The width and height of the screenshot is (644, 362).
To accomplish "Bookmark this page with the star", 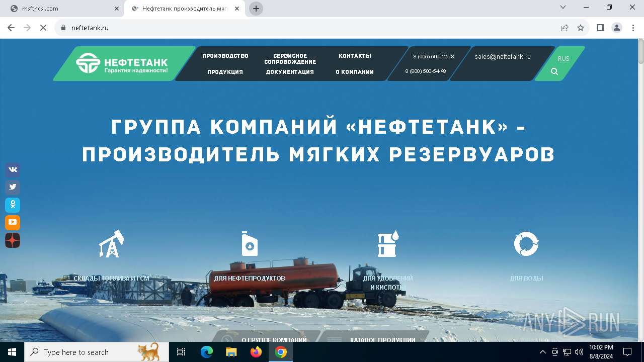I will coord(581,28).
